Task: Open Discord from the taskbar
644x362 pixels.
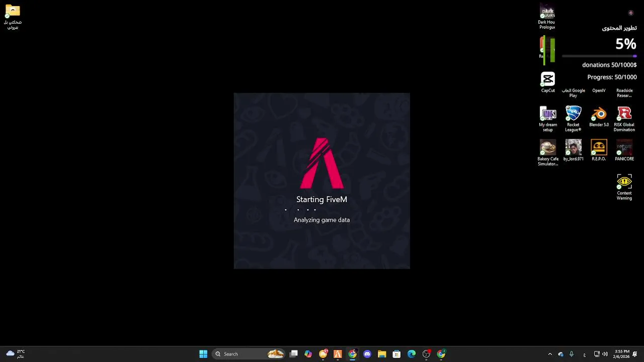Action: tap(367, 354)
